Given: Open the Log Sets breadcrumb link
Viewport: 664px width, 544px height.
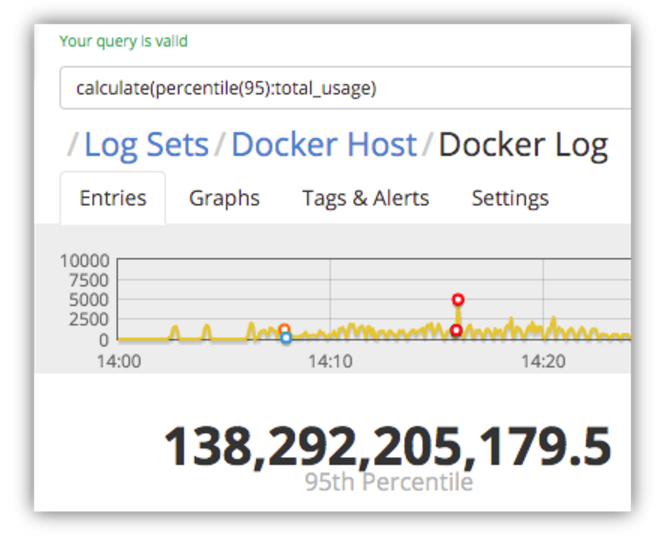Looking at the screenshot, I should pos(146,145).
